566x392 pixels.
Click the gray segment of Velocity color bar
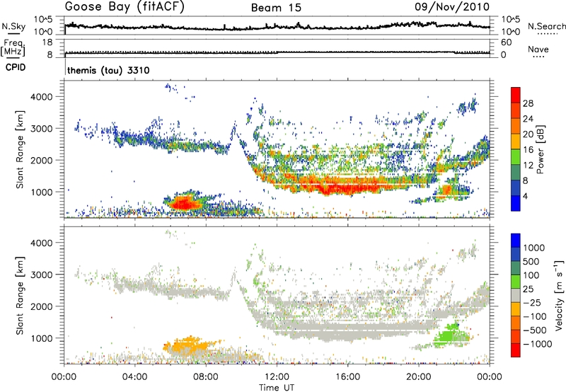pyautogui.click(x=516, y=295)
